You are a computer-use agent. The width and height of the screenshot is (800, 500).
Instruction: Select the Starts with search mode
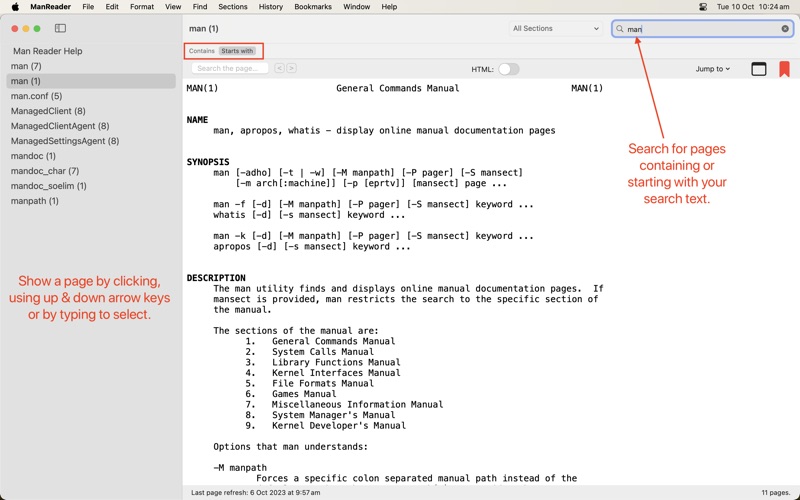coord(237,51)
